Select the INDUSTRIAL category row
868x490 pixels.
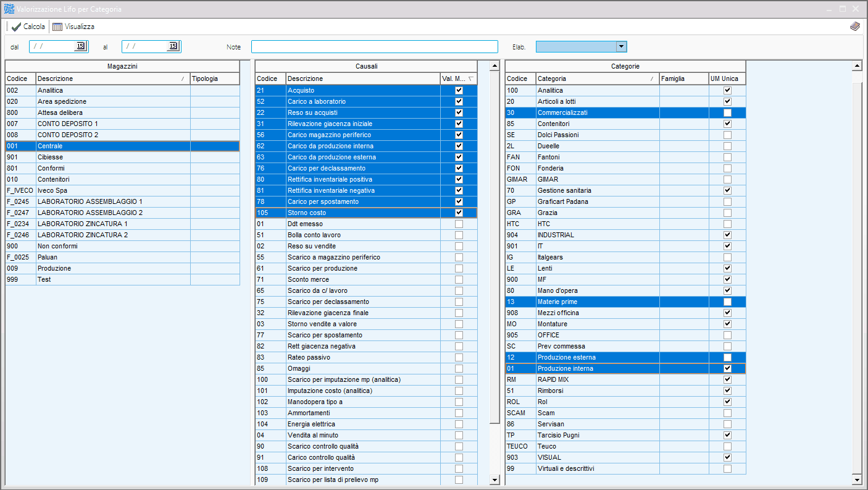(x=625, y=235)
